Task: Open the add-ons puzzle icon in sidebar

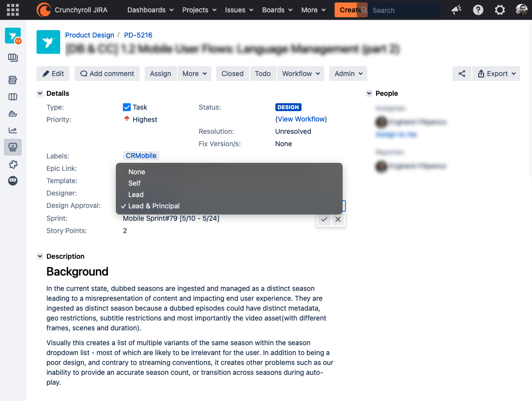Action: [13, 164]
